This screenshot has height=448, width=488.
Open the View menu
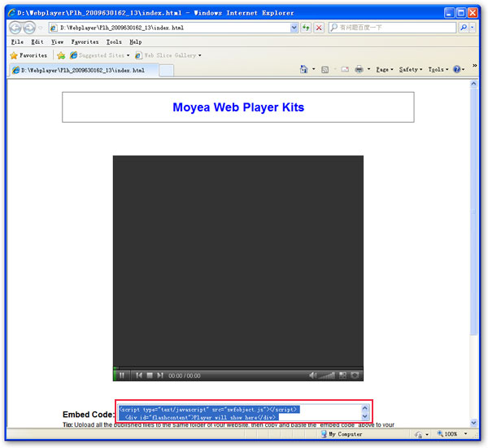pyautogui.click(x=57, y=41)
